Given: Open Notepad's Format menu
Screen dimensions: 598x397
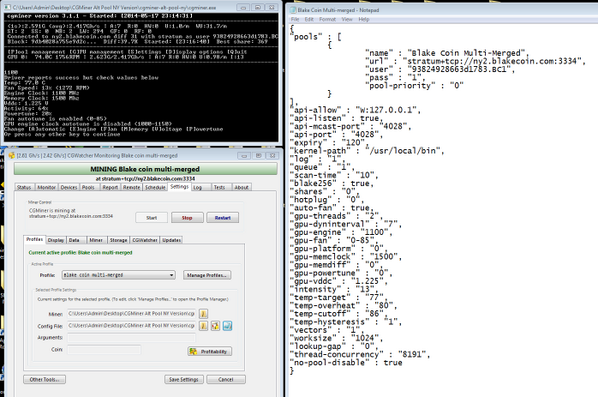Looking at the screenshot, I should point(327,19).
